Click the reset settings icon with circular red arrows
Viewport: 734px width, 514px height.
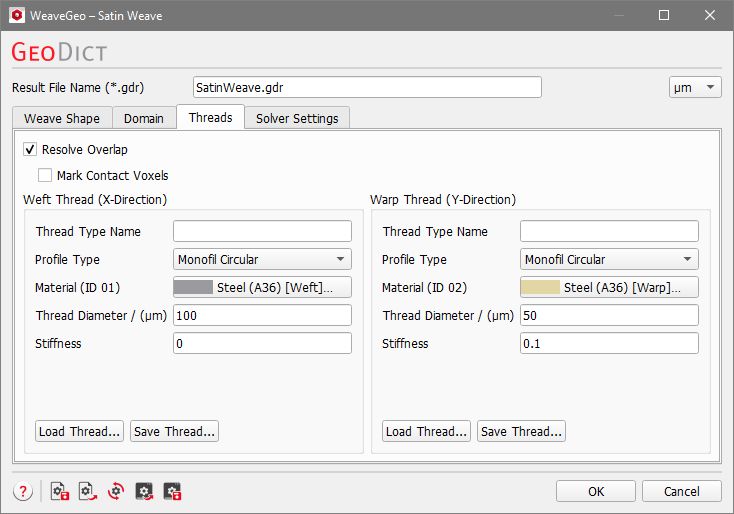[116, 492]
